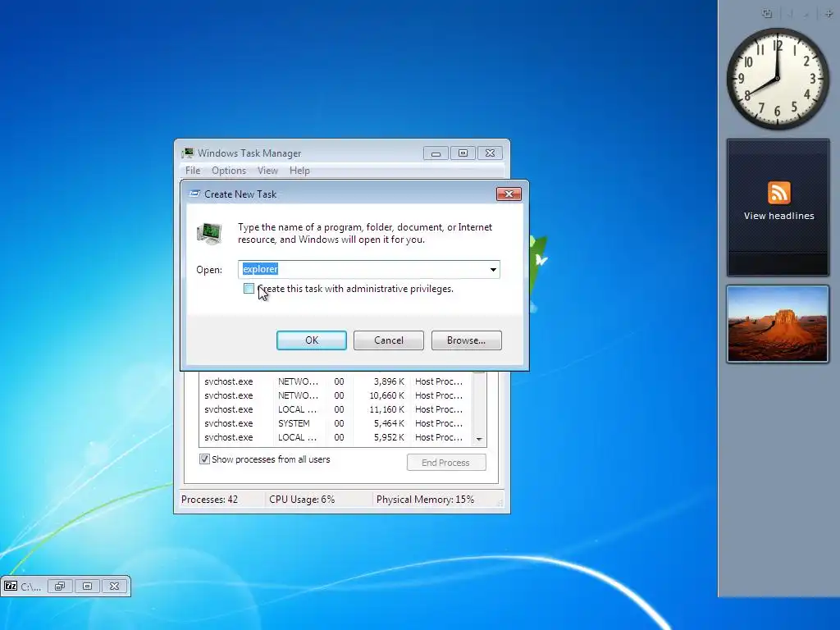
Task: Click NETWO... user cell in 10,660 K row
Action: pos(298,395)
